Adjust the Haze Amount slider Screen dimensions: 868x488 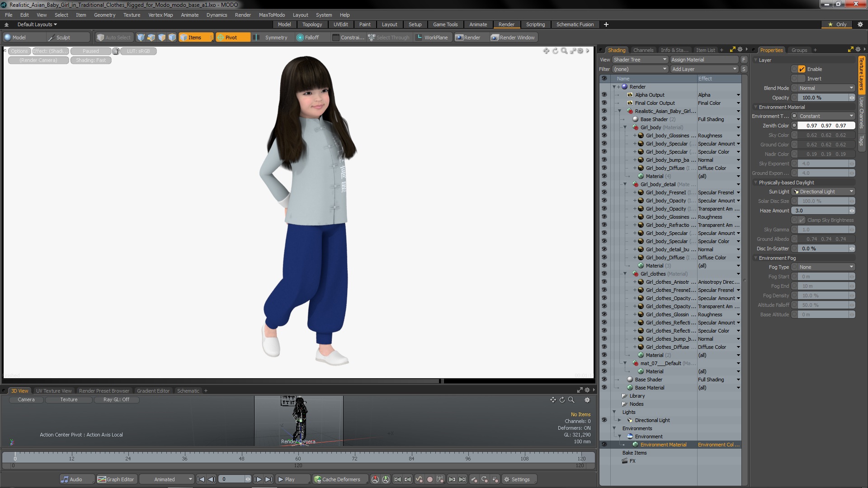click(x=824, y=211)
